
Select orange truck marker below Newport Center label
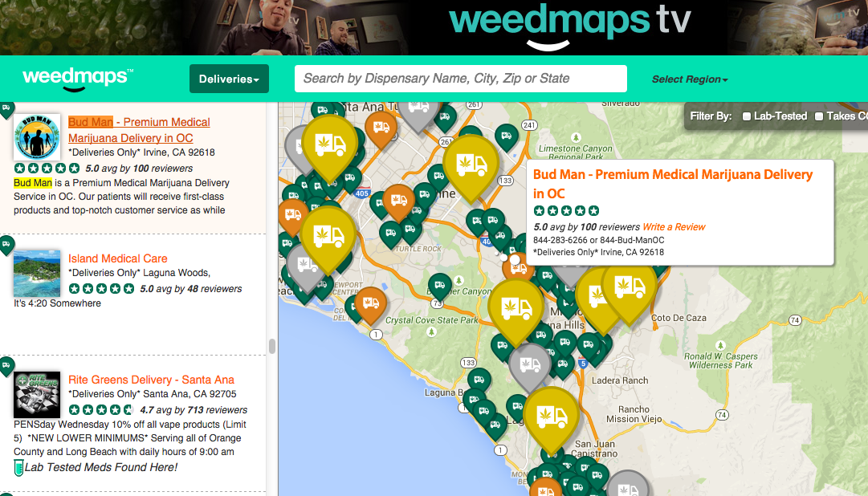click(x=370, y=305)
